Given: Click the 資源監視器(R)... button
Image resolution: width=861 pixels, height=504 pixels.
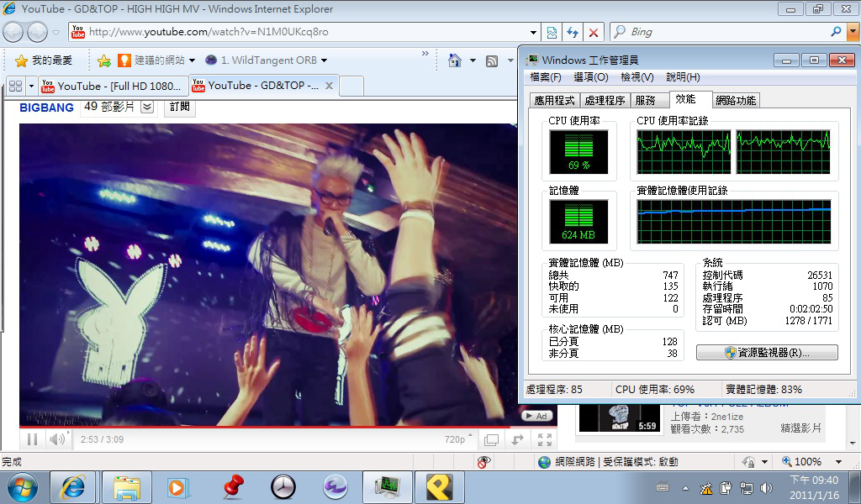Looking at the screenshot, I should [767, 353].
